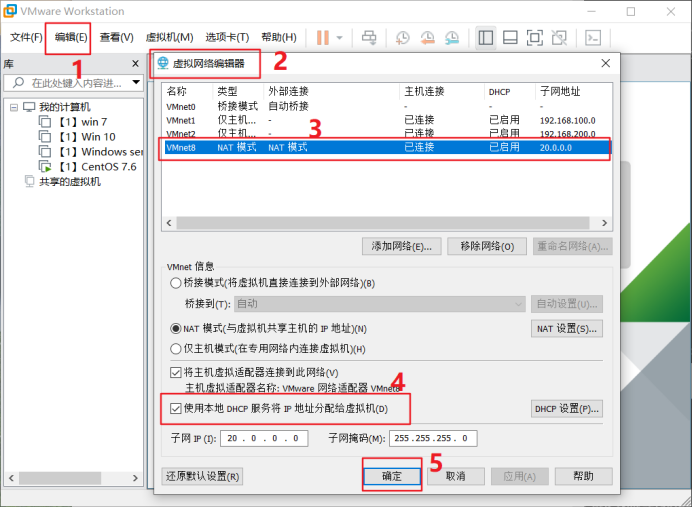The width and height of the screenshot is (692, 508).
Task: Click the 还原默认设置(R) button
Action: coord(202,476)
